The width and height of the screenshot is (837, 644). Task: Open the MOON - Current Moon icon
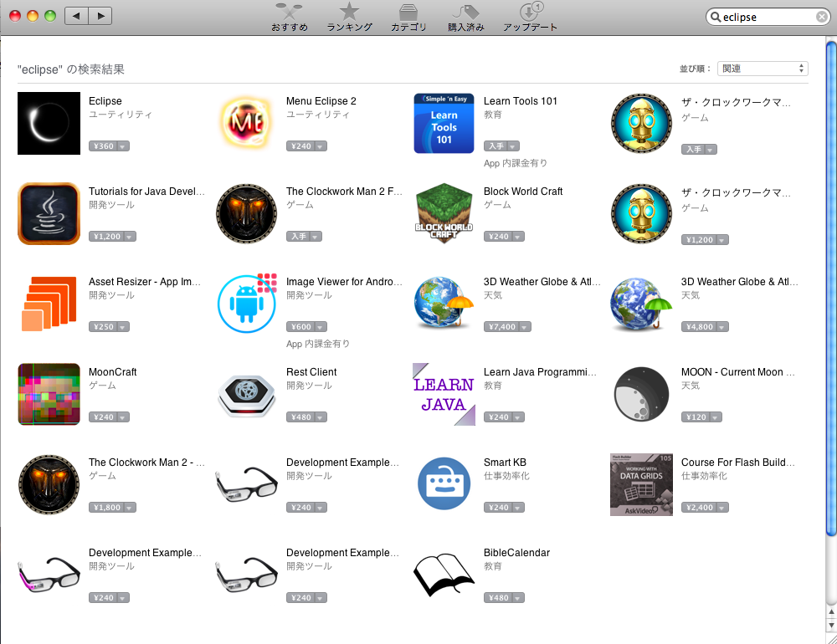pyautogui.click(x=641, y=394)
